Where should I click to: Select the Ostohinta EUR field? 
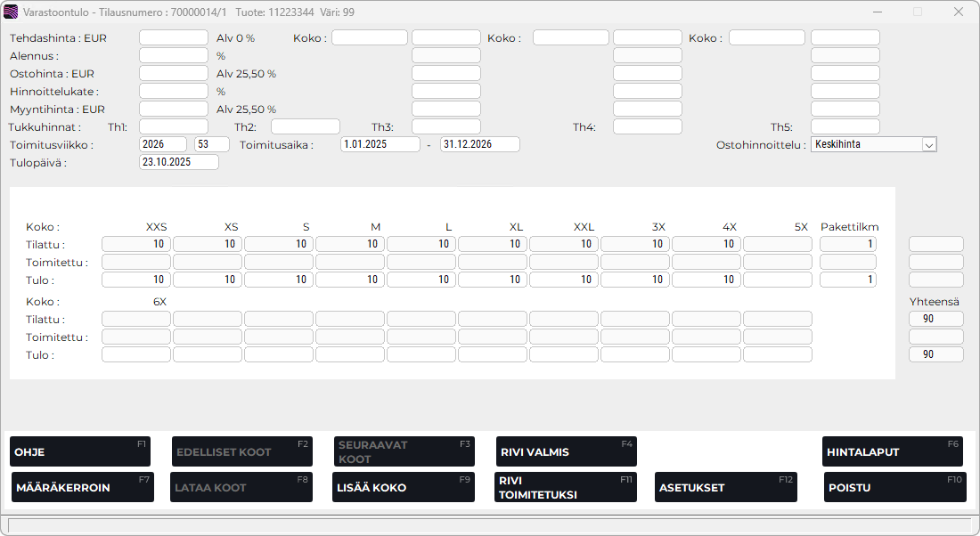point(173,73)
